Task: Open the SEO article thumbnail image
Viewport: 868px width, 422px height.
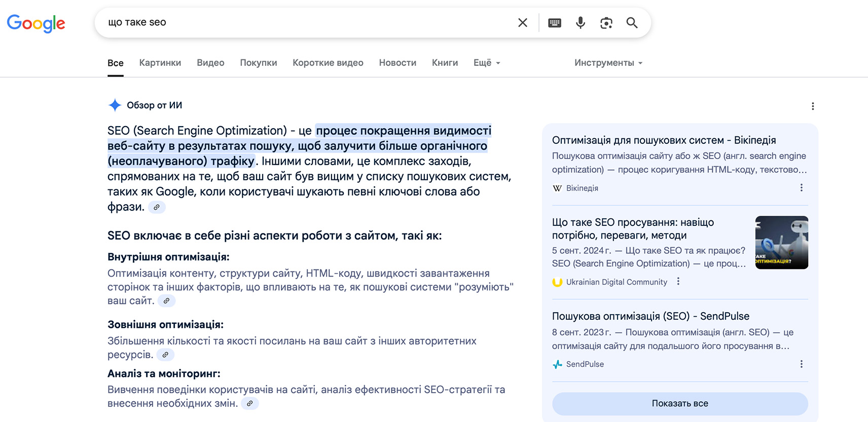Action: click(781, 243)
